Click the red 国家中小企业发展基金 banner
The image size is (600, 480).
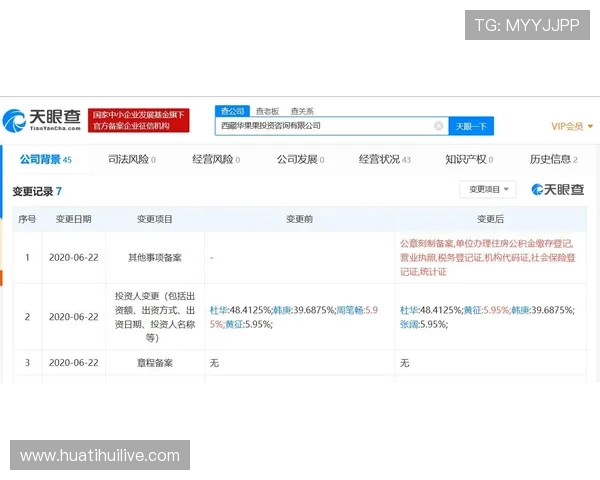pos(139,120)
